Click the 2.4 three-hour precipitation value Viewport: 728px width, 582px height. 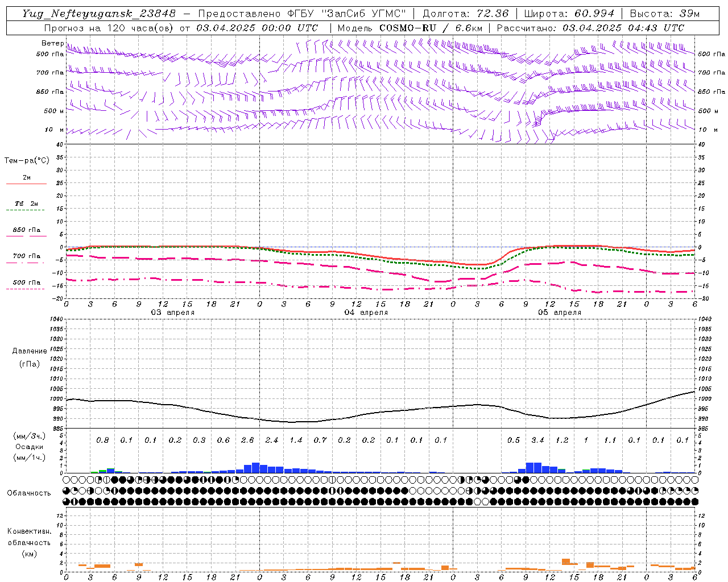coord(272,440)
